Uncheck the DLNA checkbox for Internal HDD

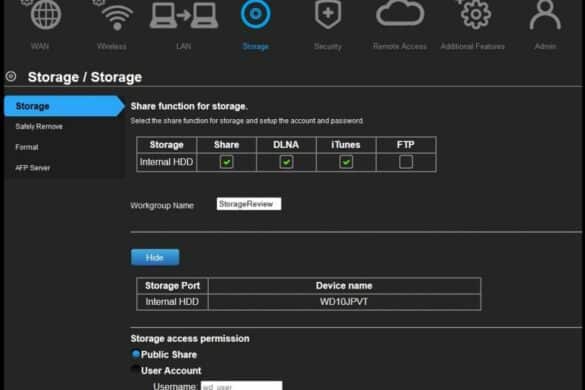(x=286, y=162)
